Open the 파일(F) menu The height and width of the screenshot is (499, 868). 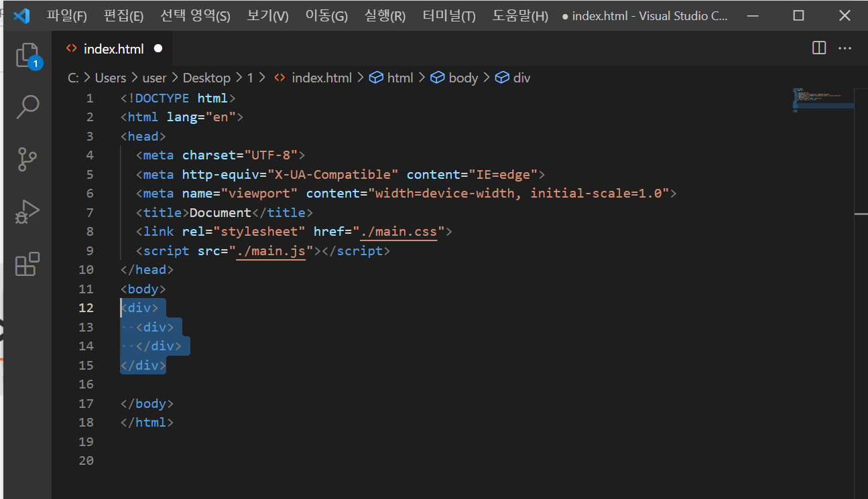(x=67, y=16)
